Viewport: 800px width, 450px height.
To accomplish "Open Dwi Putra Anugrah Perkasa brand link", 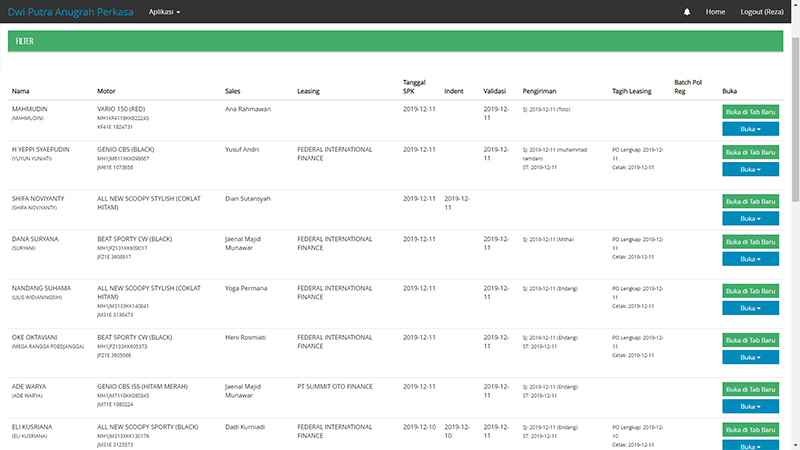I will coord(70,12).
